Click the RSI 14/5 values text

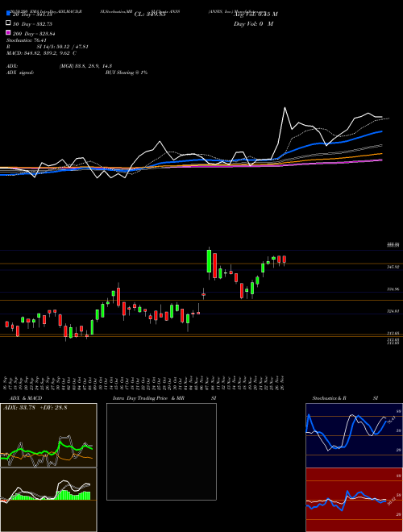[63, 47]
